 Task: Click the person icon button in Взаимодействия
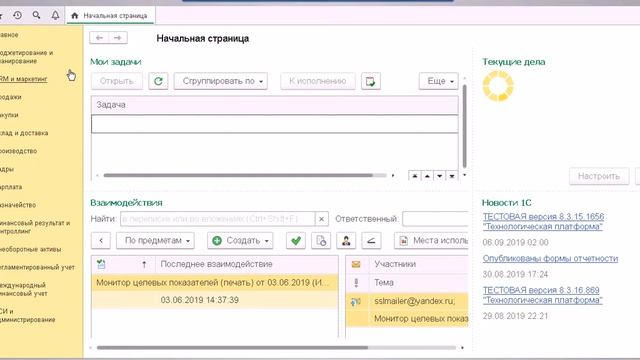tap(346, 240)
